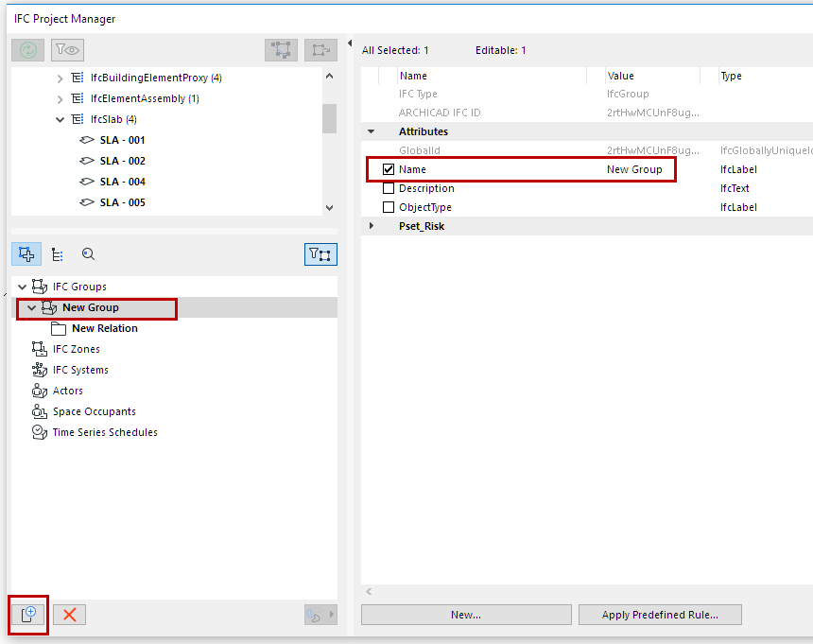Viewport: 813px width, 644px height.
Task: Collapse the Attributes section
Action: coord(372,131)
